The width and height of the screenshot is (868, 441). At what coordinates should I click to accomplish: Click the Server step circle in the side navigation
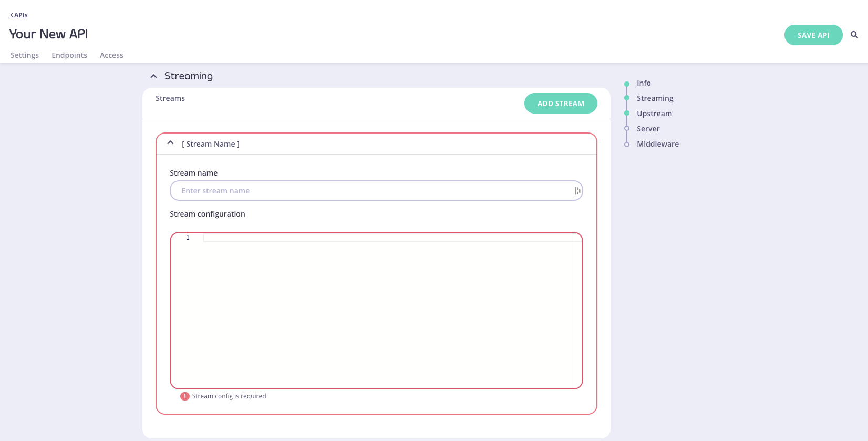click(x=626, y=129)
